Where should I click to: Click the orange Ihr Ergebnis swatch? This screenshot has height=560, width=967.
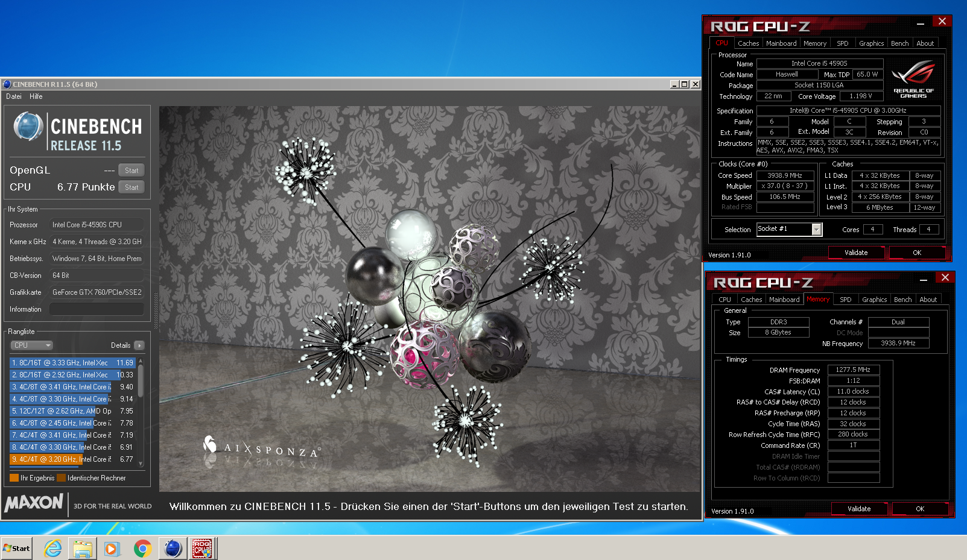[14, 478]
